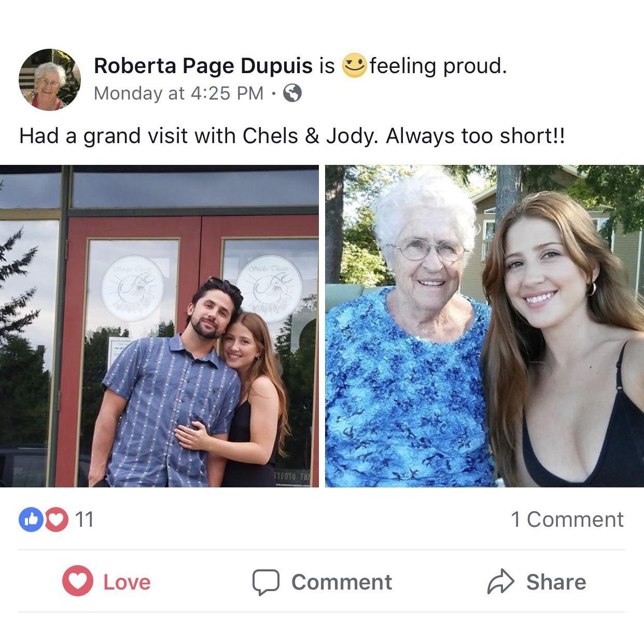Image resolution: width=644 pixels, height=644 pixels.
Task: Click the public globe privacy icon
Action: point(293,93)
